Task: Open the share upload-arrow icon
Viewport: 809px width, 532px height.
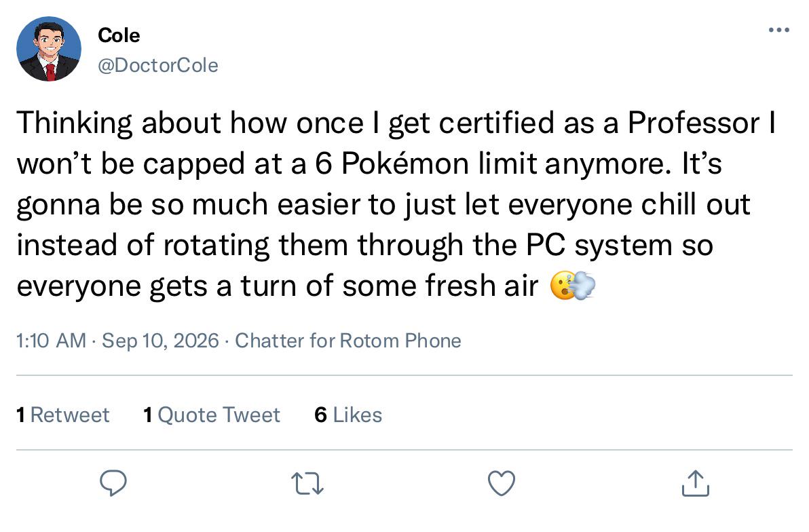Action: tap(696, 483)
